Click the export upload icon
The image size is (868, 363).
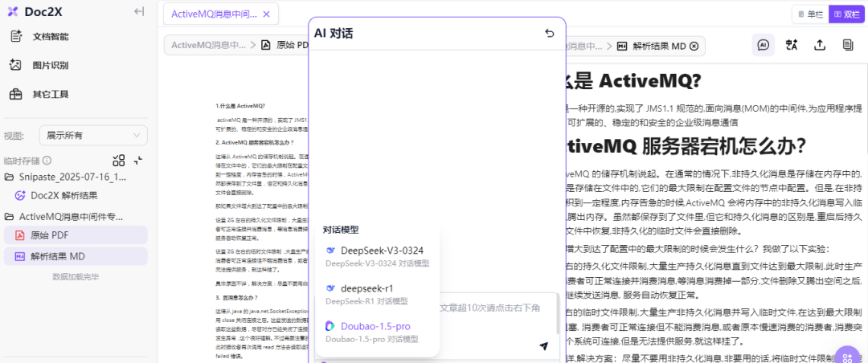click(x=820, y=45)
